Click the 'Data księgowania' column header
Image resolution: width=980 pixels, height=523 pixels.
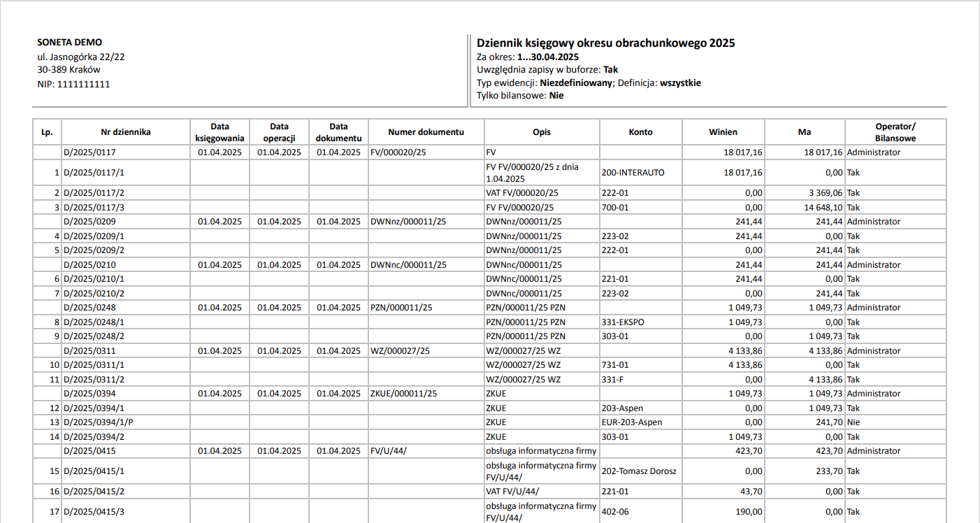pyautogui.click(x=220, y=132)
